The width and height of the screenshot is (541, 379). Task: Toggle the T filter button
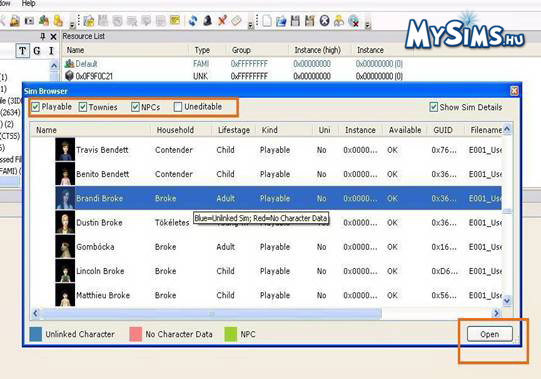pos(22,51)
